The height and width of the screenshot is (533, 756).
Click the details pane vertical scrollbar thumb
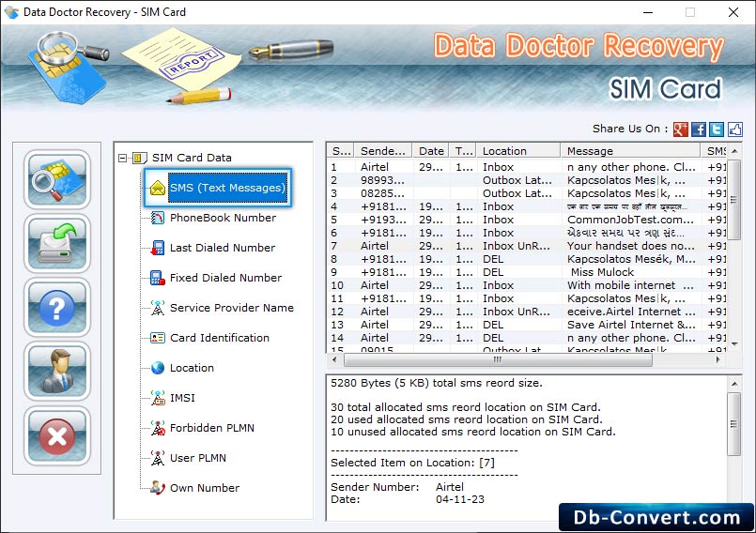click(733, 423)
